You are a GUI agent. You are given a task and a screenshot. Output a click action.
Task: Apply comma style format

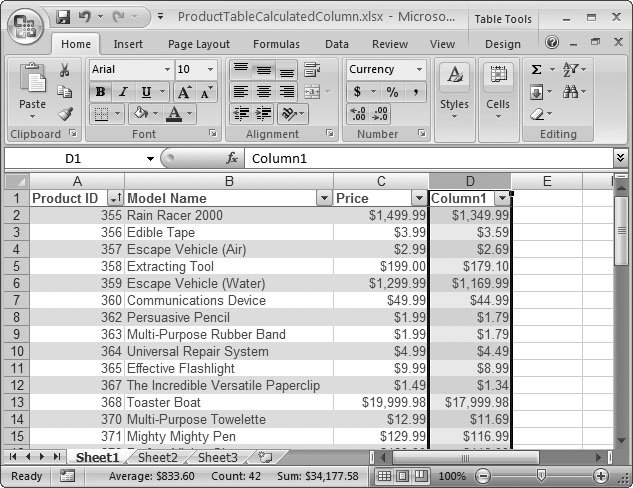coord(415,92)
